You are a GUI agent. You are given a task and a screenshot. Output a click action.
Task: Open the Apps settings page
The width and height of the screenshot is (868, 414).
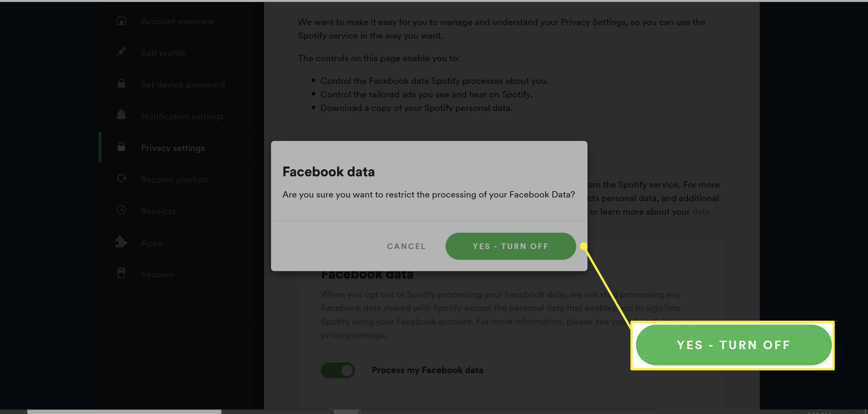152,242
